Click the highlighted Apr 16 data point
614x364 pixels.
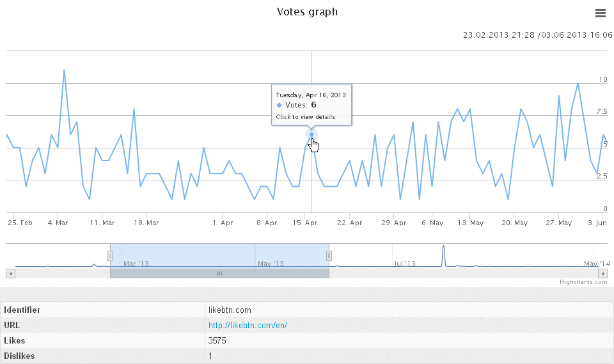coord(311,135)
